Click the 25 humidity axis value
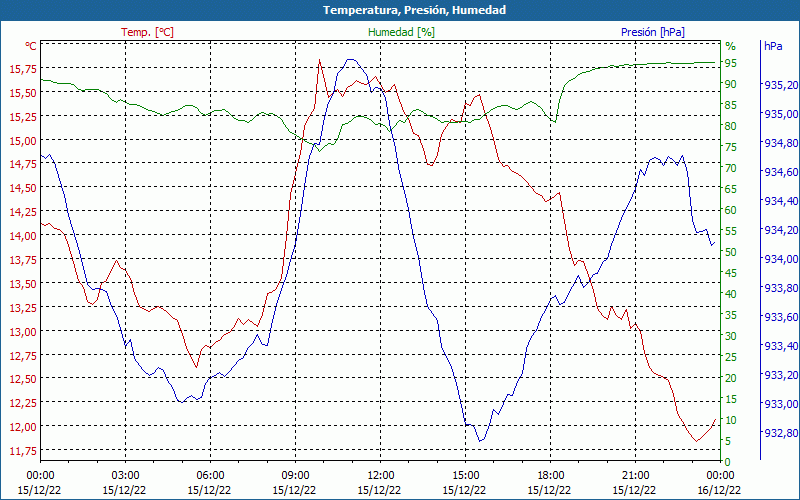Image resolution: width=800 pixels, height=500 pixels. coord(731,357)
